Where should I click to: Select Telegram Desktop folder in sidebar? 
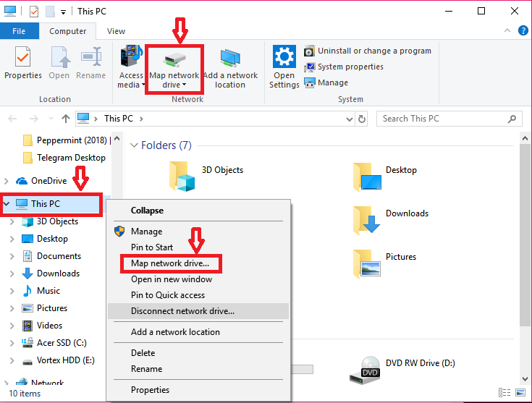click(64, 158)
